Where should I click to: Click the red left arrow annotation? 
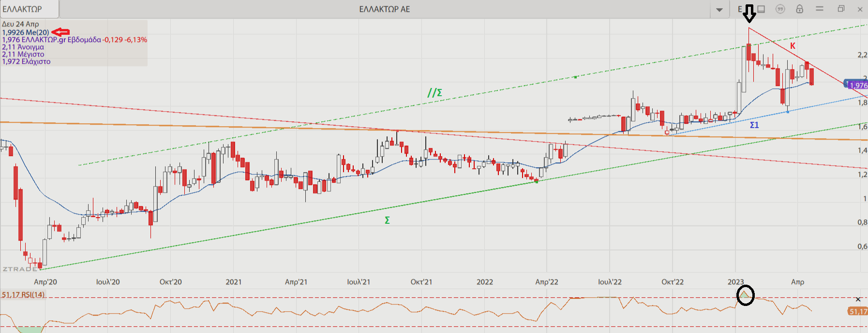[60, 32]
